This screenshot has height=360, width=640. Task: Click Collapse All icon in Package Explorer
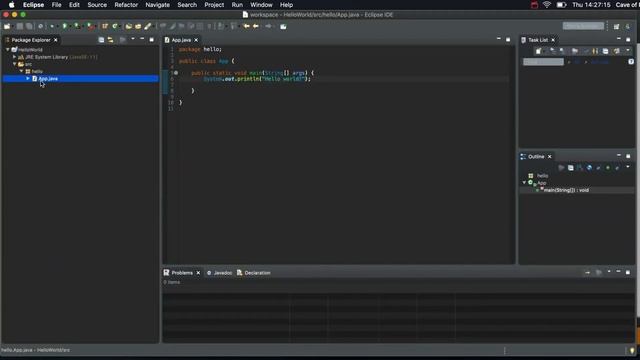click(101, 40)
